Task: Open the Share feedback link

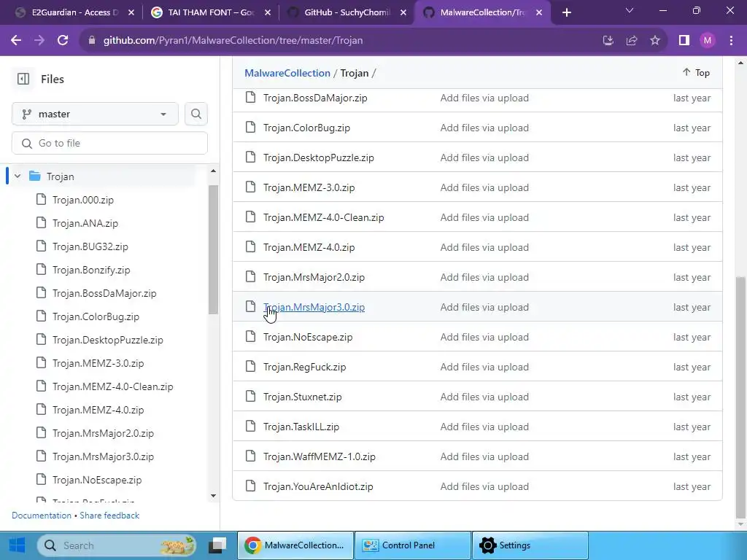Action: point(109,516)
